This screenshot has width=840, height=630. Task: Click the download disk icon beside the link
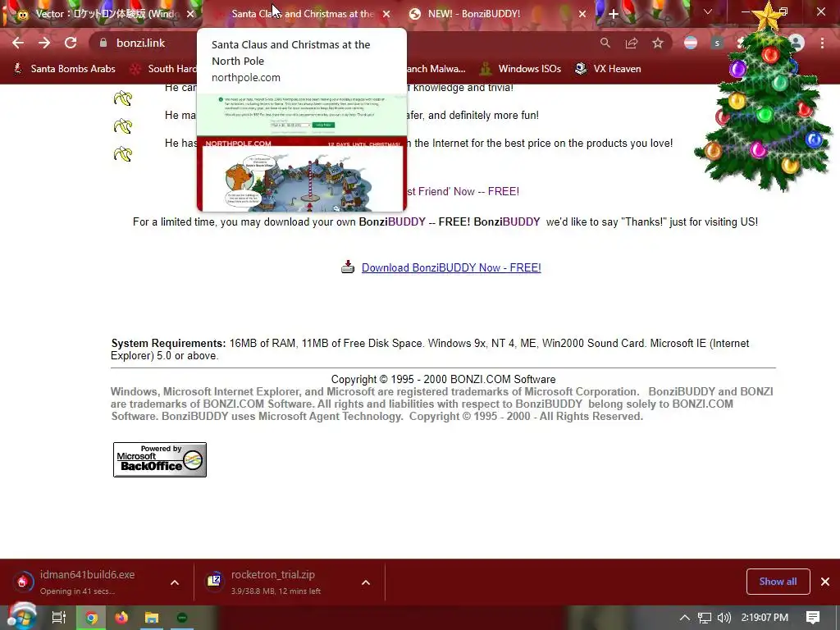tap(348, 267)
